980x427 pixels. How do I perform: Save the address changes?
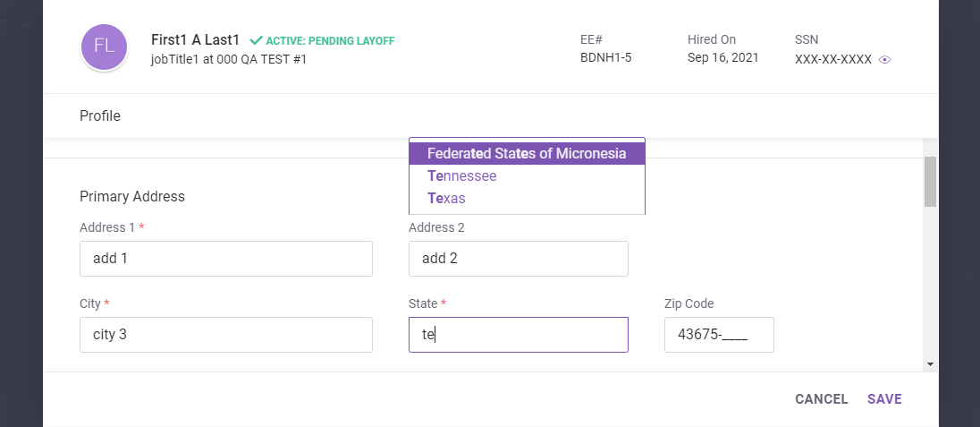click(884, 399)
